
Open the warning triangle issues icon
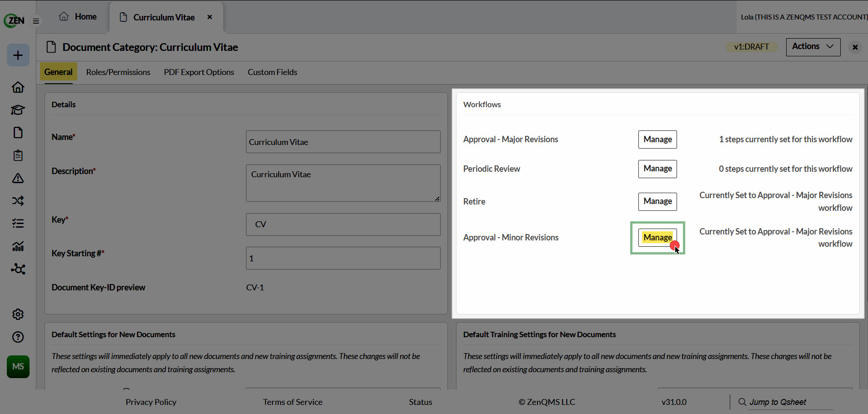[18, 178]
